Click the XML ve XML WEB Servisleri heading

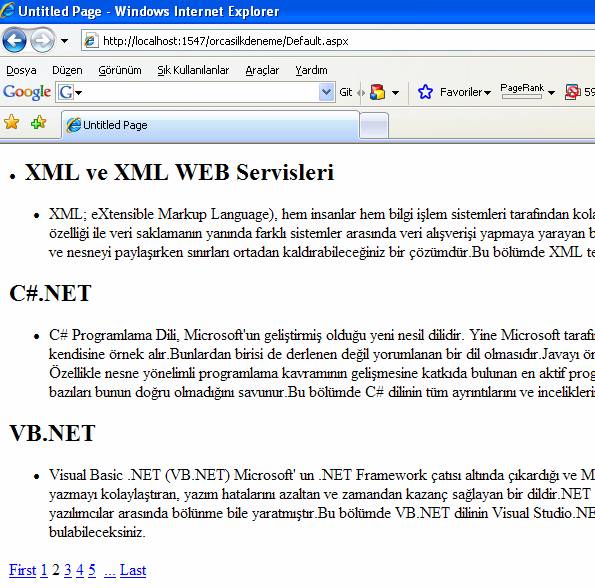coord(179,172)
